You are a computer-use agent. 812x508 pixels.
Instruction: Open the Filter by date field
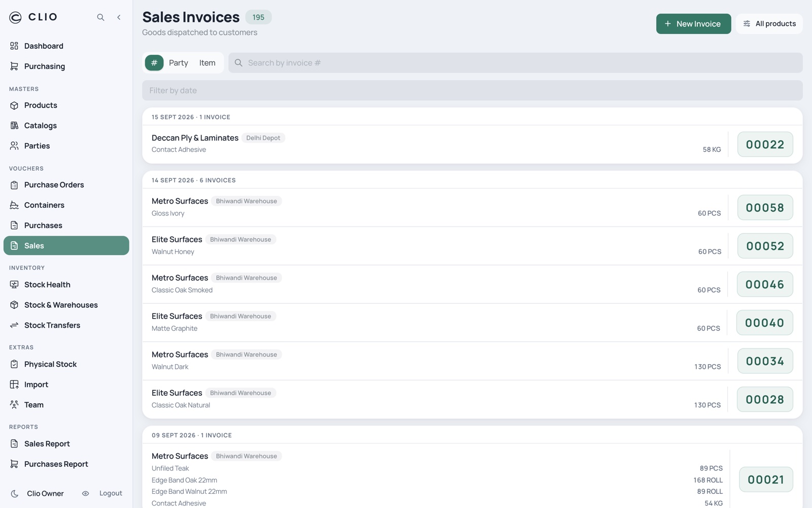pyautogui.click(x=472, y=90)
